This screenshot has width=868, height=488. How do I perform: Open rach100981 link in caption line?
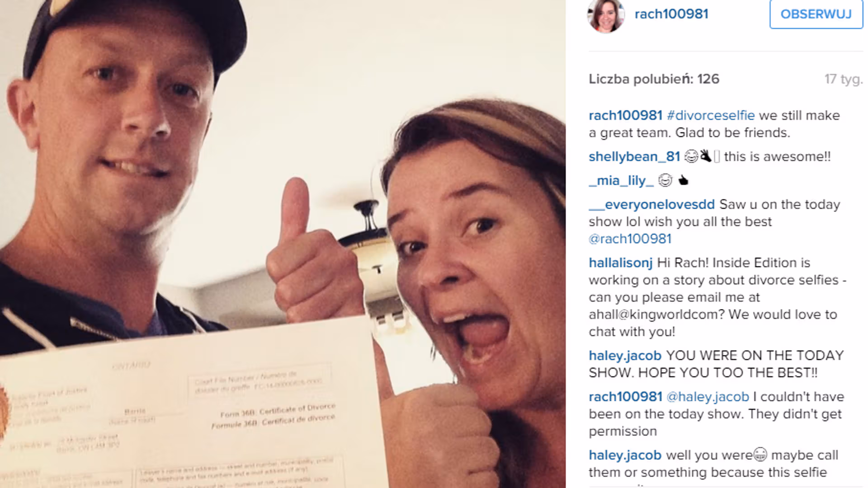(x=625, y=115)
